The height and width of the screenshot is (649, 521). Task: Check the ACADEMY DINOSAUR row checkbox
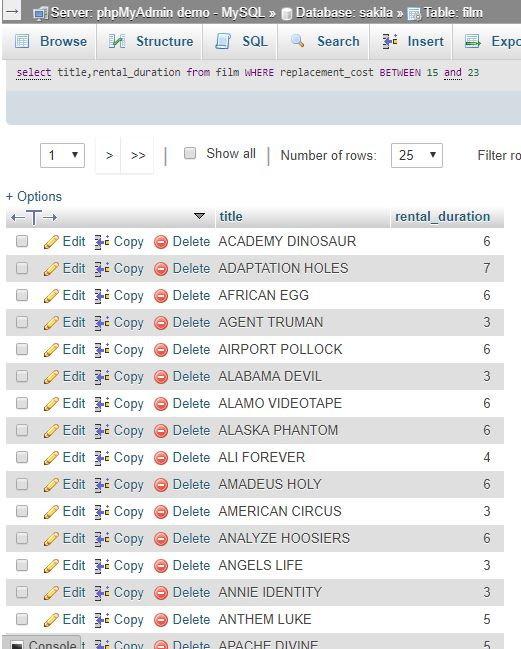pos(22,241)
